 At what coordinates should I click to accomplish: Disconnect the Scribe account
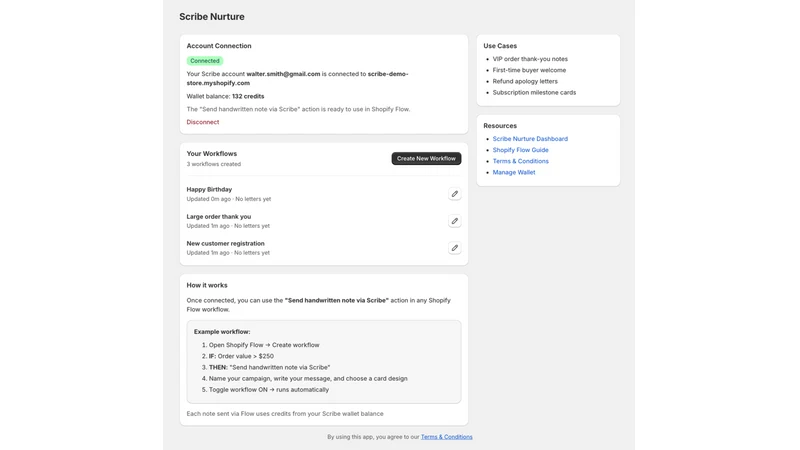click(203, 122)
